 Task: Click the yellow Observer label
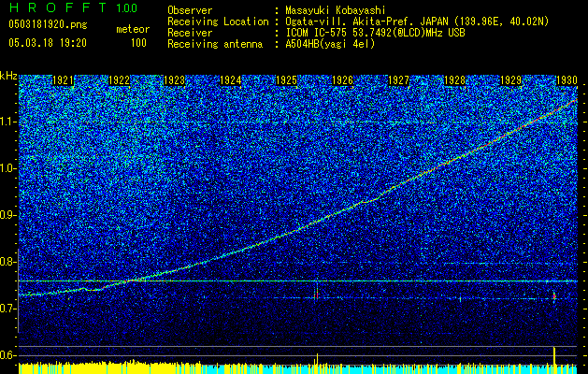pyautogui.click(x=190, y=10)
